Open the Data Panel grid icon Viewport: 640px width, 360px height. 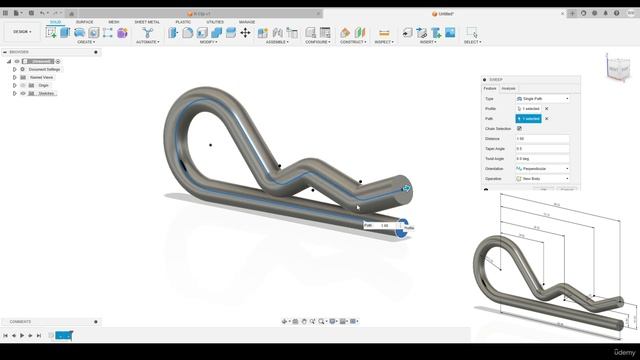coord(5,13)
